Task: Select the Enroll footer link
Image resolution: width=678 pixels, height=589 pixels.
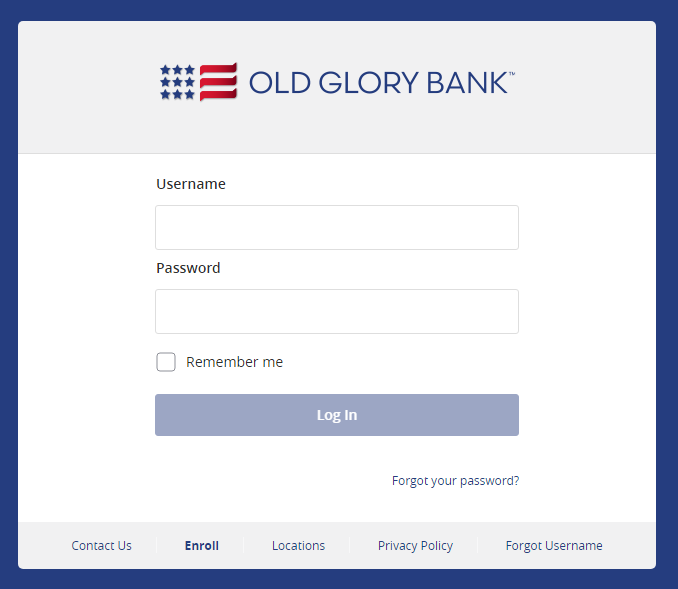Action: tap(202, 546)
